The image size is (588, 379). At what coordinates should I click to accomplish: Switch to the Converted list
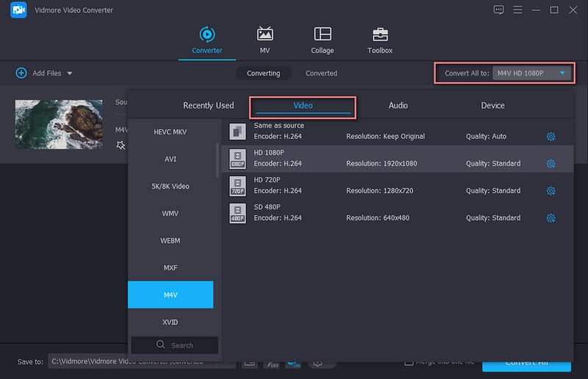click(x=321, y=73)
